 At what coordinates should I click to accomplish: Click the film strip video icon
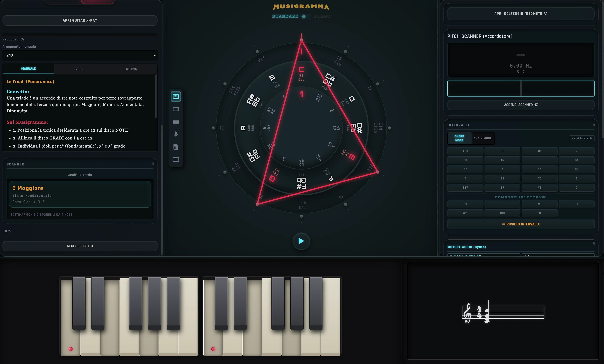tap(175, 160)
